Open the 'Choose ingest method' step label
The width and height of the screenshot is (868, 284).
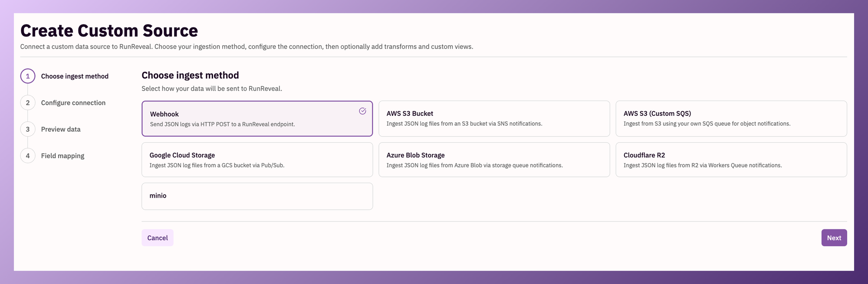pyautogui.click(x=75, y=76)
